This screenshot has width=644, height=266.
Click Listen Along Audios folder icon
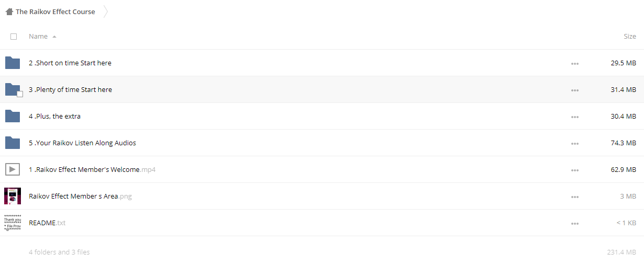coord(13,143)
